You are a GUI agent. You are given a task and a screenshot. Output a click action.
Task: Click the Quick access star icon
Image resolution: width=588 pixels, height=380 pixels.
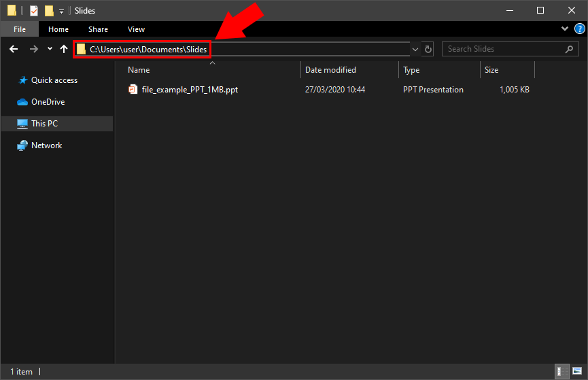(23, 80)
